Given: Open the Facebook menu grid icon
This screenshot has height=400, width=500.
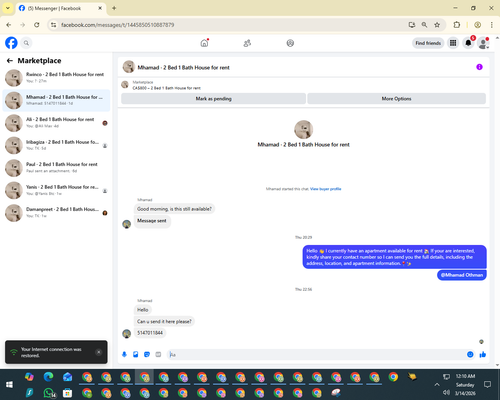Looking at the screenshot, I should [453, 43].
